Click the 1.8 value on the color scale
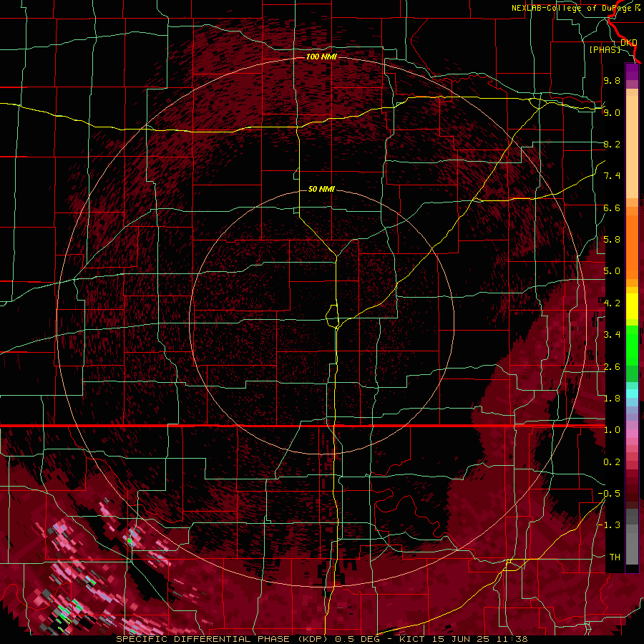Viewport: 644px width, 644px height. click(612, 399)
